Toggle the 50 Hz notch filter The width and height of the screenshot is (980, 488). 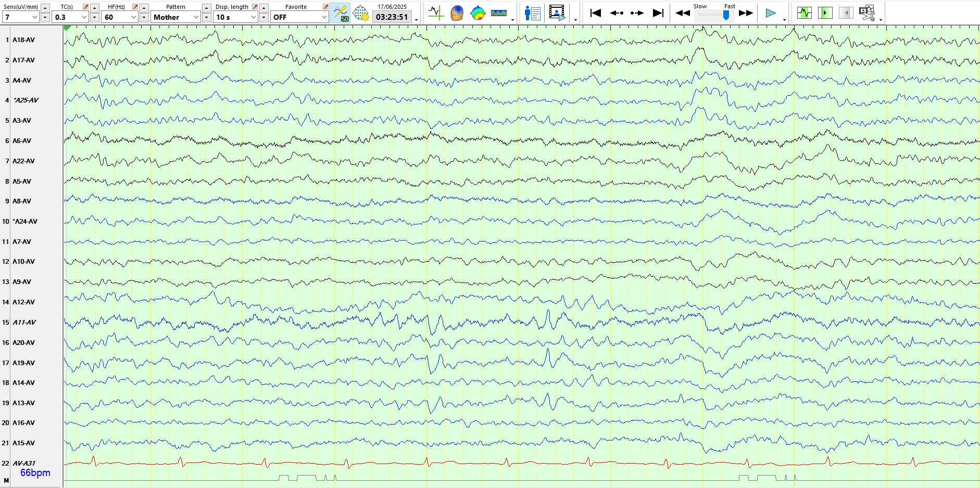(x=341, y=13)
